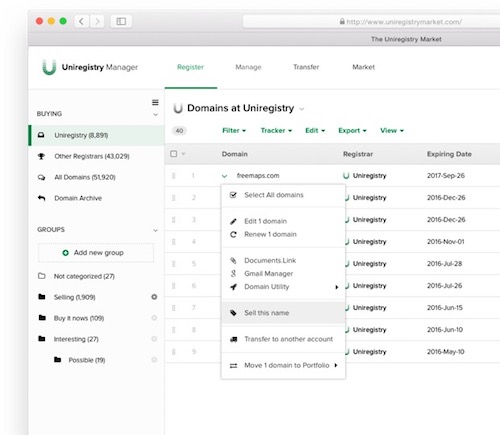Open the Tracker dropdown
500x435 pixels.
coord(276,130)
